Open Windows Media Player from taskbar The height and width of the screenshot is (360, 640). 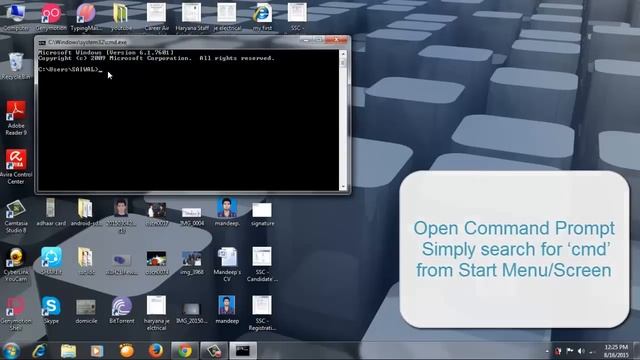click(97, 351)
